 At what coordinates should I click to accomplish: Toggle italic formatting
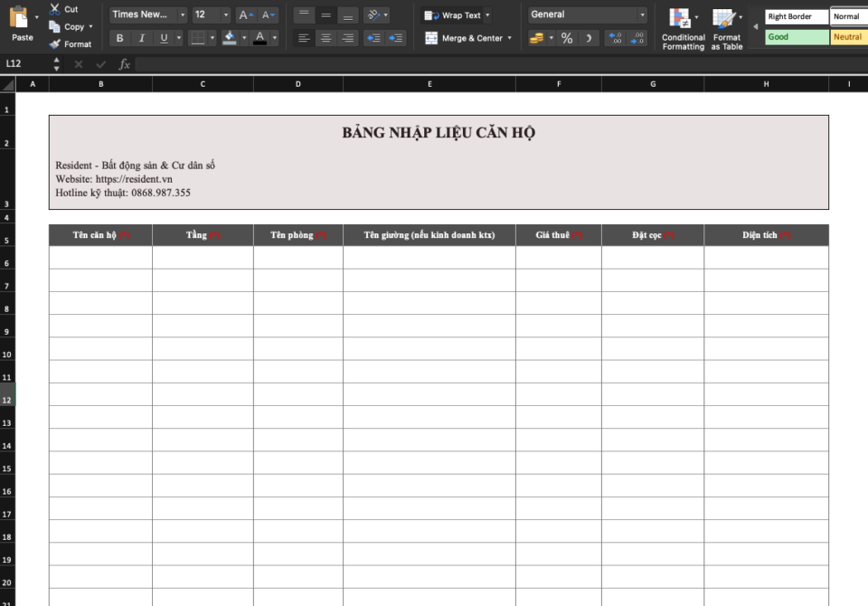(x=142, y=38)
